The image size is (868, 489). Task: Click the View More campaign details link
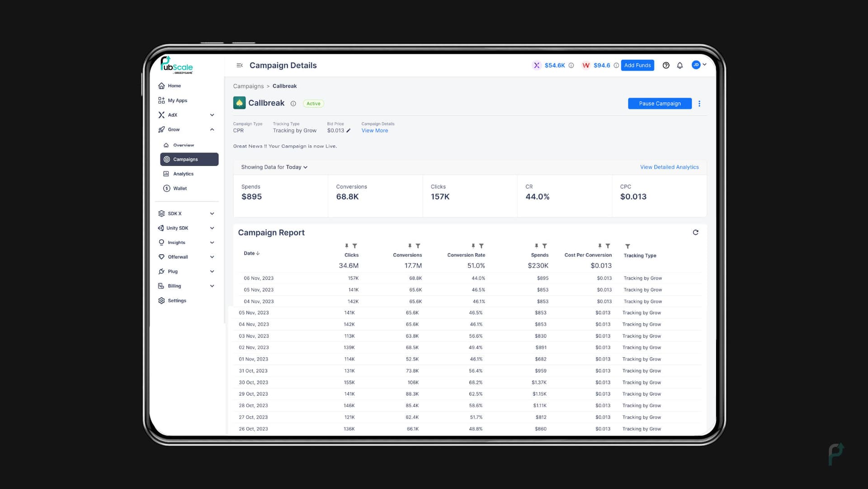click(375, 130)
